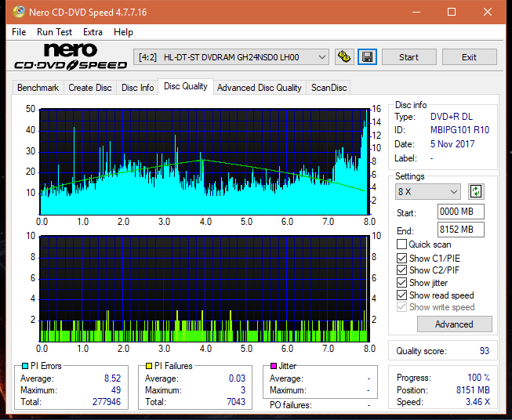The height and width of the screenshot is (420, 512).
Task: Click the disc ID MBIPG101 R10
Action: [459, 130]
